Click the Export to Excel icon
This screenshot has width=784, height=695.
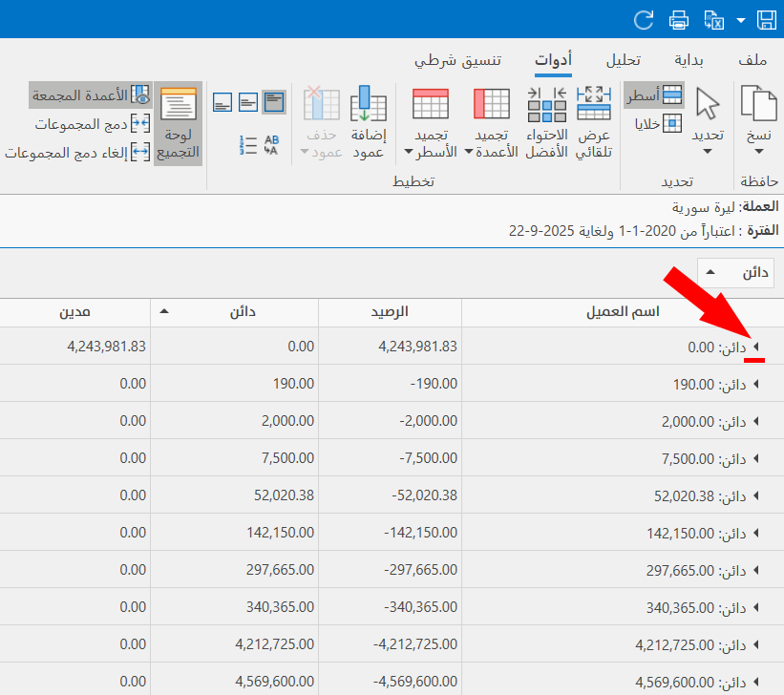(x=713, y=19)
